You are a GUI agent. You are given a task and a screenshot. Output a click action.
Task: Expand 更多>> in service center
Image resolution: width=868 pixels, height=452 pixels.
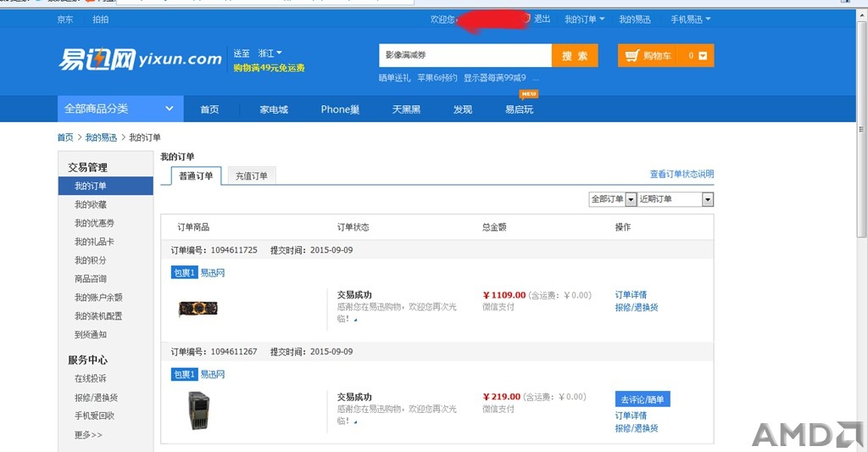click(x=88, y=435)
